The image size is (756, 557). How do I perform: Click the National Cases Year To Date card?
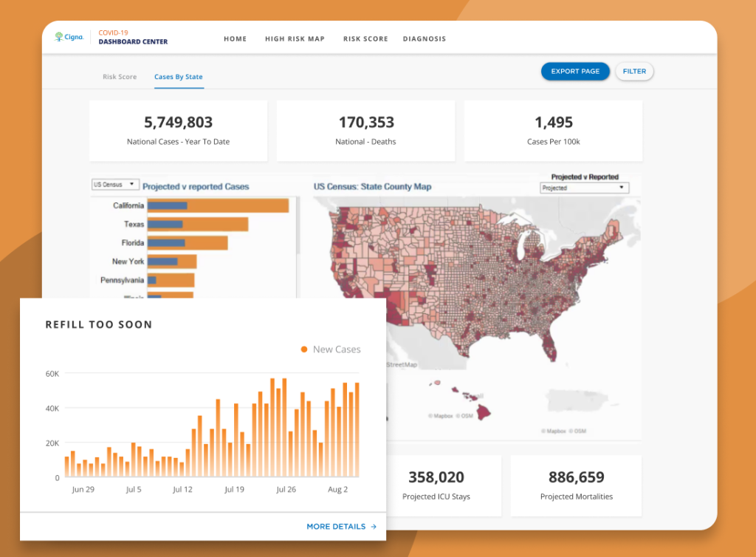tap(179, 131)
